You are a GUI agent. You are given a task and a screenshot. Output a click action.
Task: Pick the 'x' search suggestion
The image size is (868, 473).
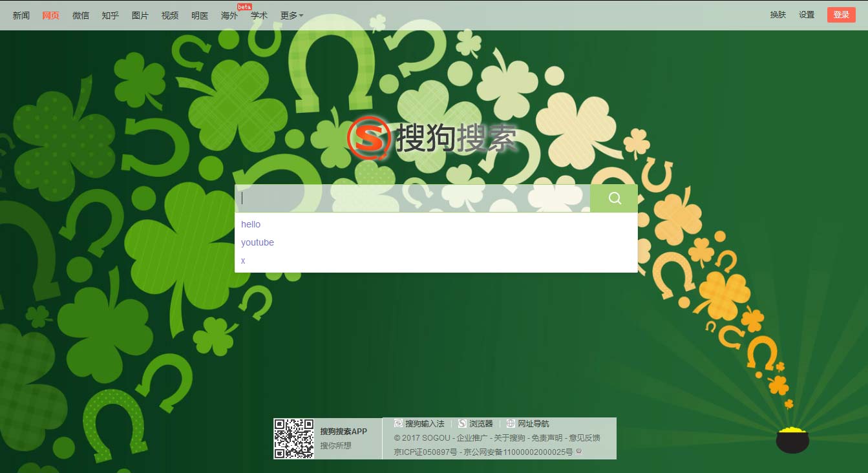(243, 260)
